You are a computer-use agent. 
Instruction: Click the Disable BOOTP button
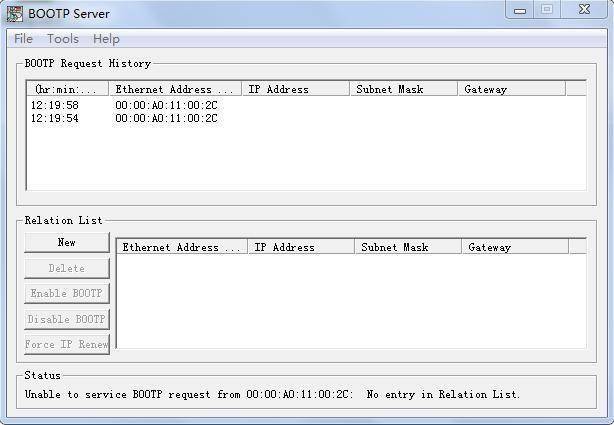point(67,319)
